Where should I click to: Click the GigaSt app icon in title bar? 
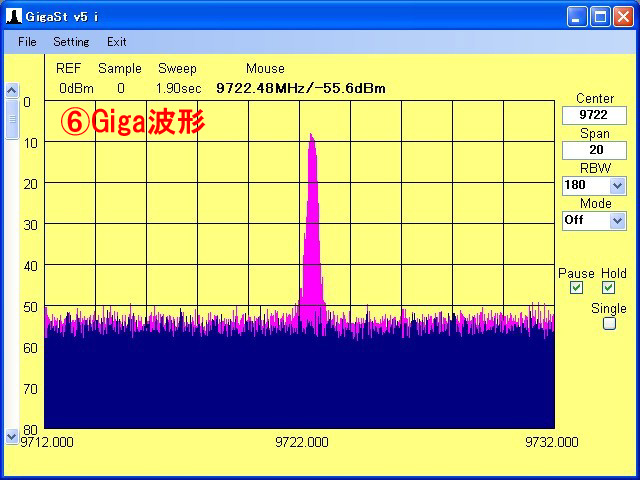click(x=13, y=16)
